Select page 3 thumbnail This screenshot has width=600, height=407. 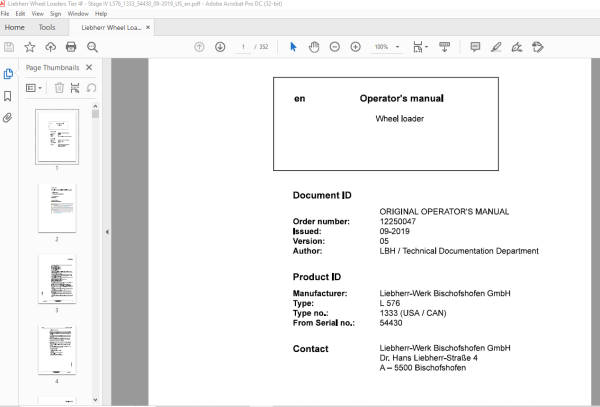pyautogui.click(x=57, y=279)
